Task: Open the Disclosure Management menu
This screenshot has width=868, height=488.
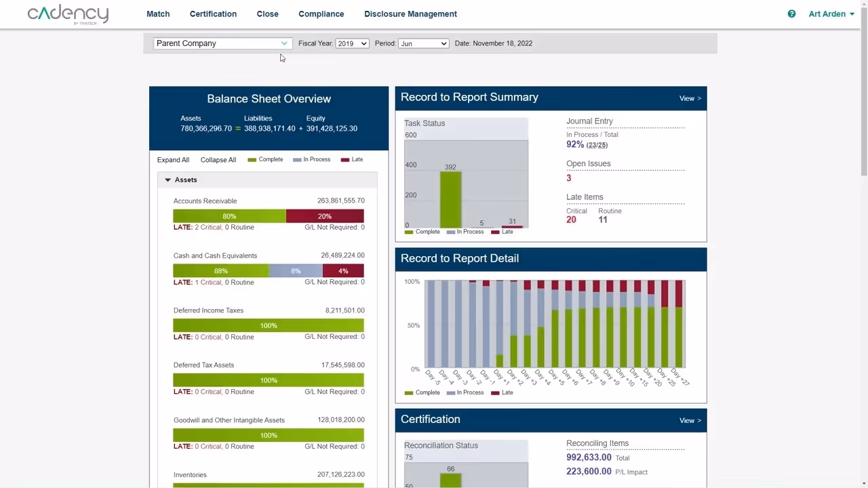Action: (410, 14)
